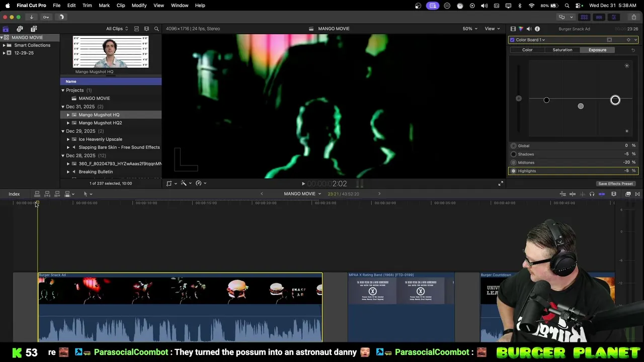Switch to the Color tab
This screenshot has width=644, height=362.
coord(527,50)
